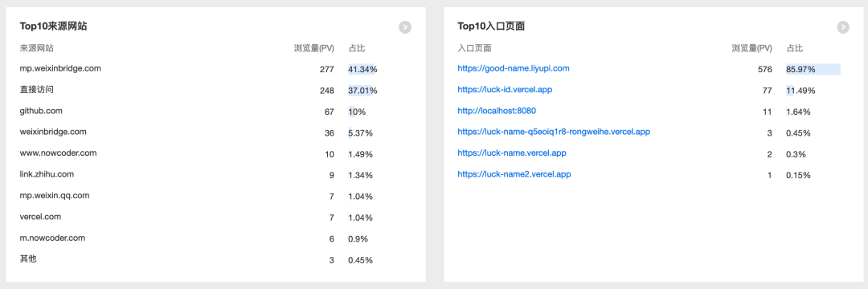868x289 pixels.
Task: Click the 41.34% percentage bar
Action: tap(362, 69)
